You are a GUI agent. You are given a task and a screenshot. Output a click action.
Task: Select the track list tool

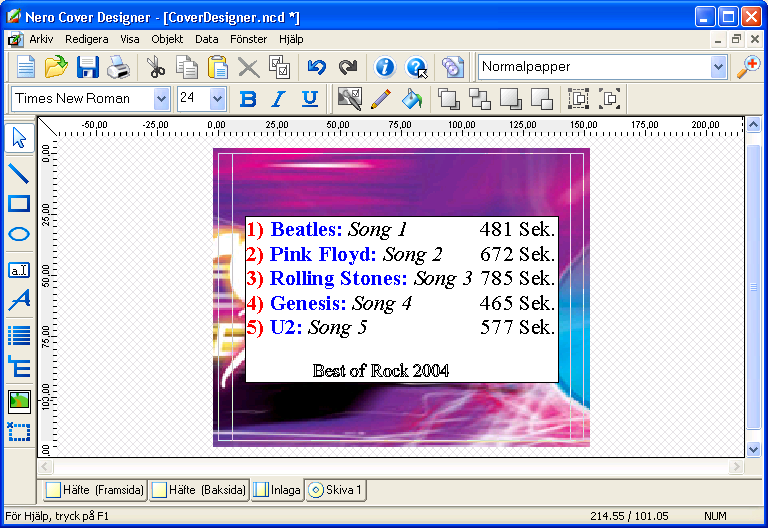[x=19, y=336]
